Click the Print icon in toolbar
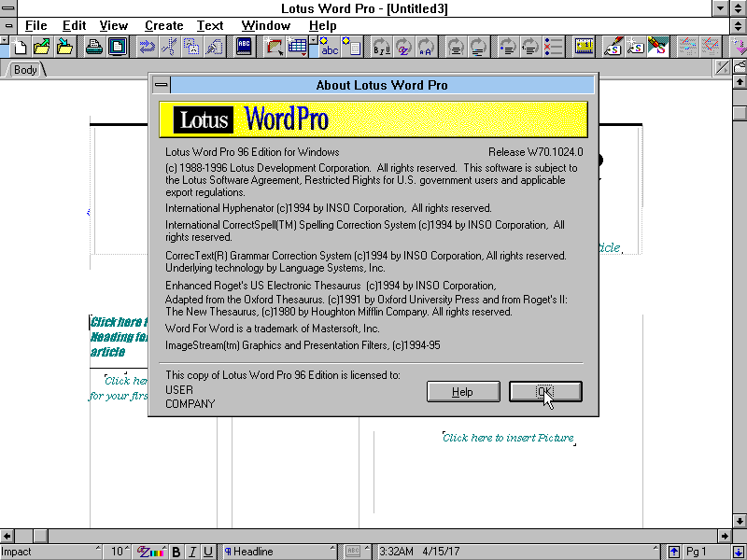Screen dimensions: 747x560 tap(94, 47)
